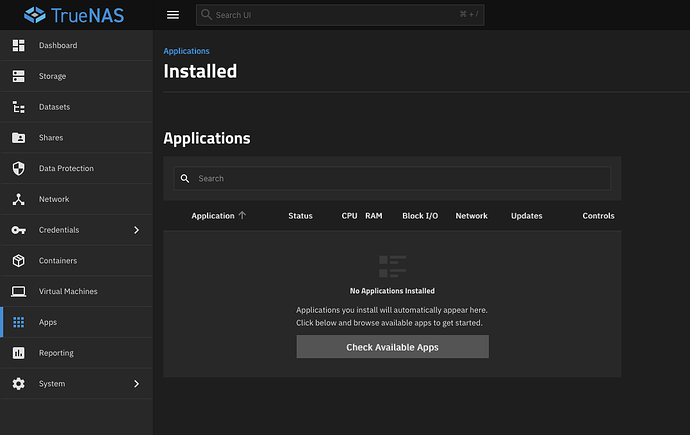Click the Network icon in sidebar
Image resolution: width=690 pixels, height=435 pixels.
[18, 199]
